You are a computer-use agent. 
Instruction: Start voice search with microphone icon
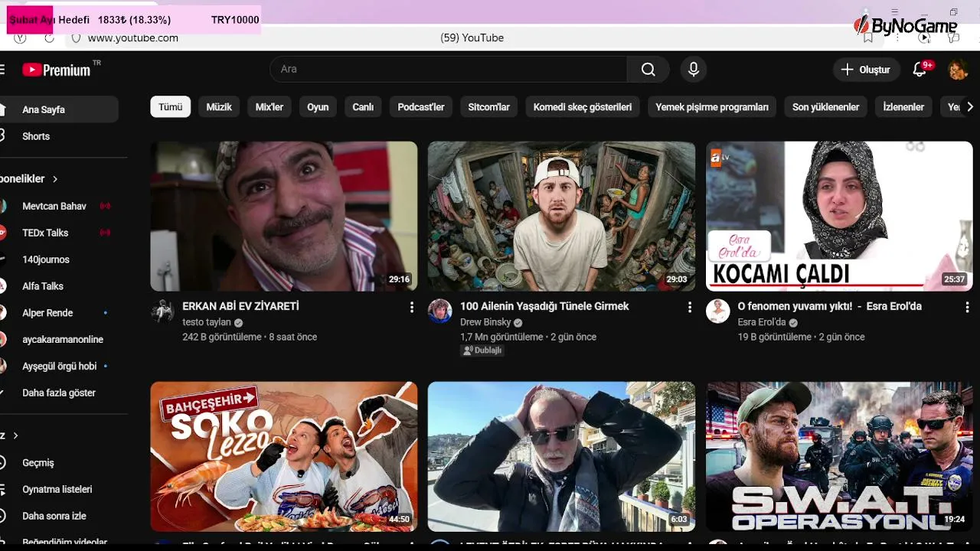pyautogui.click(x=694, y=70)
